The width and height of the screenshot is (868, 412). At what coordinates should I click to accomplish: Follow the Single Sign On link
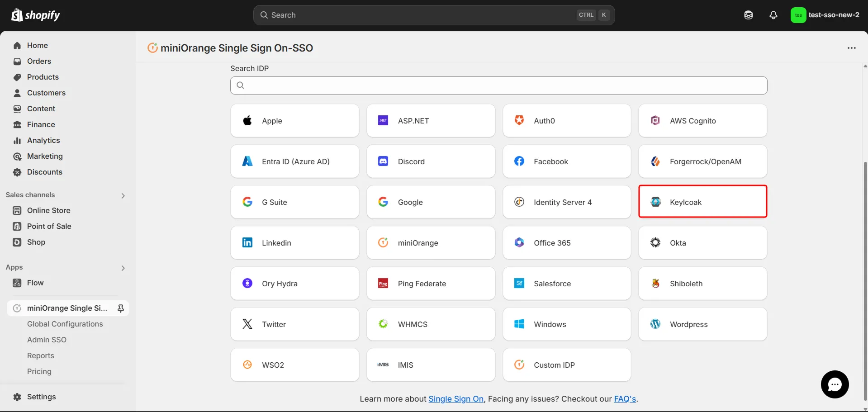pyautogui.click(x=456, y=399)
